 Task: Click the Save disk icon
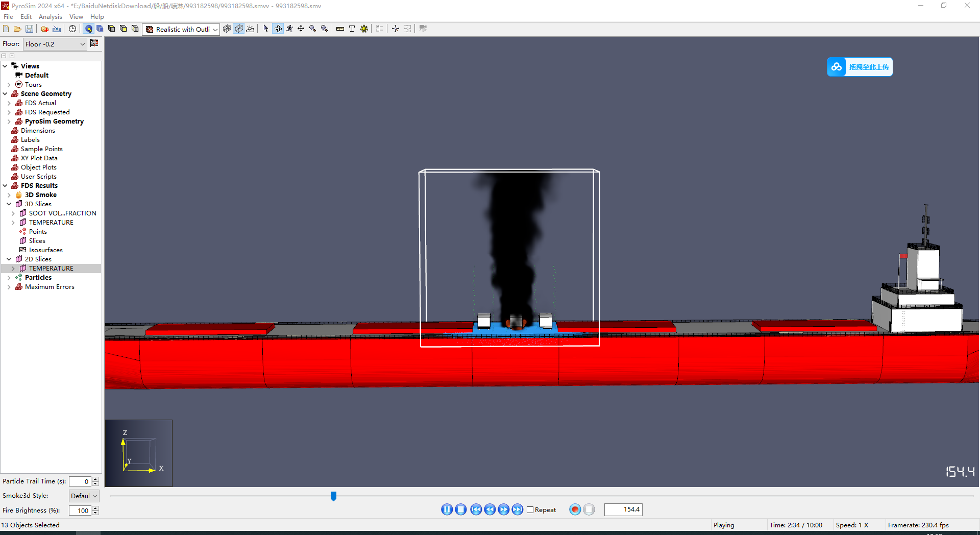tap(29, 29)
